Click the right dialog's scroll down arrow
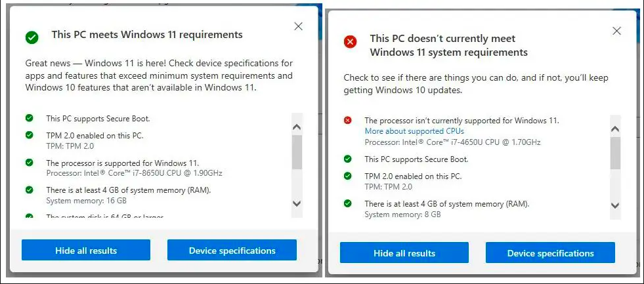This screenshot has height=284, width=644. (x=615, y=205)
